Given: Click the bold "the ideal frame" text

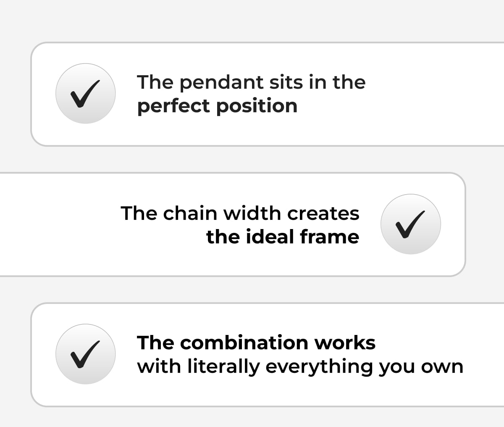Looking at the screenshot, I should coord(283,237).
